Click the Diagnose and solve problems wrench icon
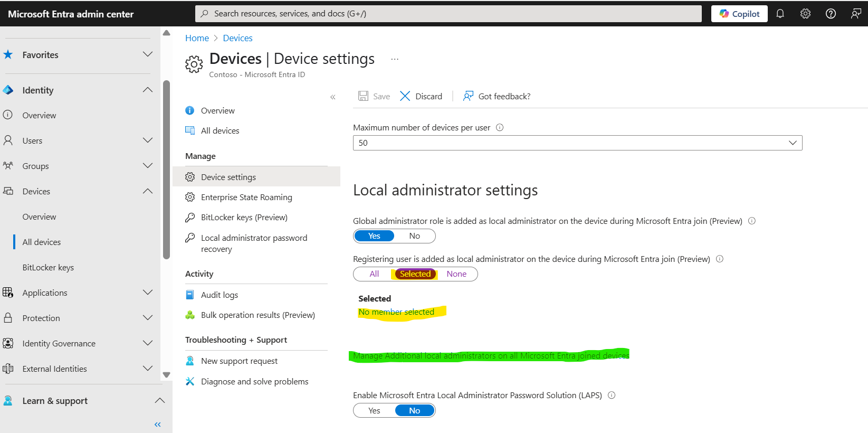This screenshot has width=868, height=433. point(190,381)
